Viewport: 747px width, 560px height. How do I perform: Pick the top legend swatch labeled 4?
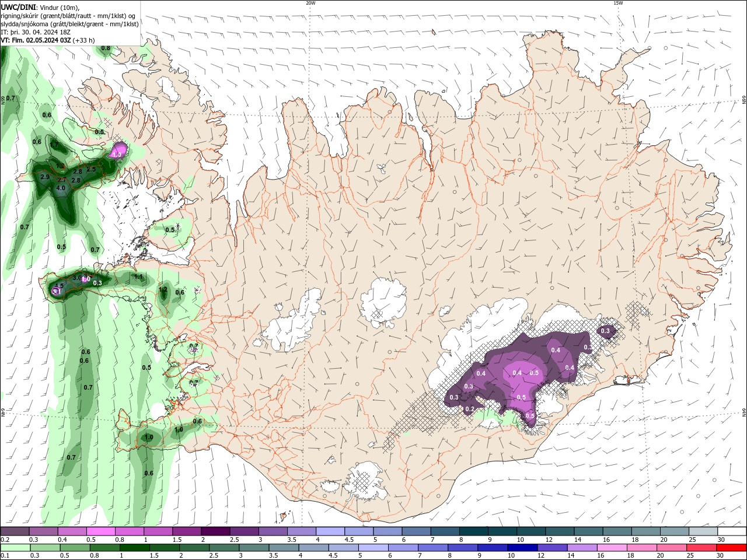[x=330, y=531]
